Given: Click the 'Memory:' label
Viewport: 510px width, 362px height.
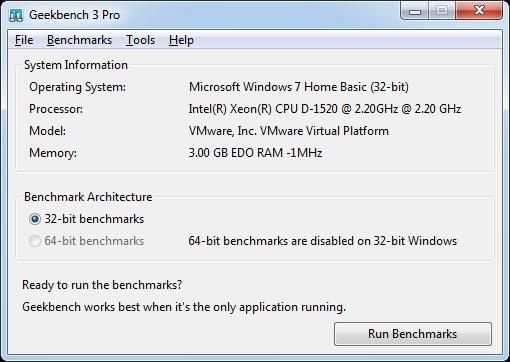Looking at the screenshot, I should coord(53,153).
